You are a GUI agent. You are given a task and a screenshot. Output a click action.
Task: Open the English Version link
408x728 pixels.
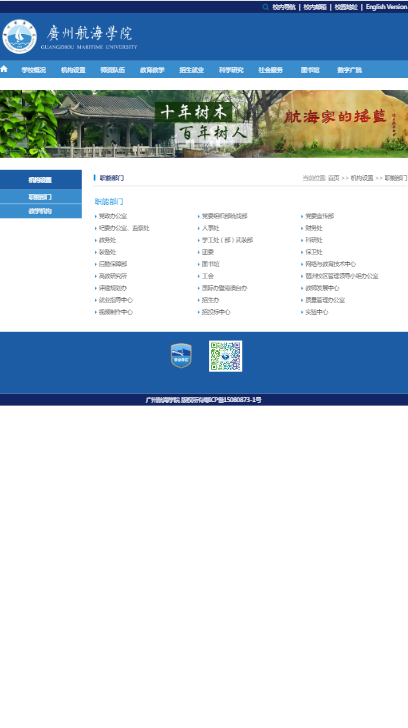pos(386,7)
